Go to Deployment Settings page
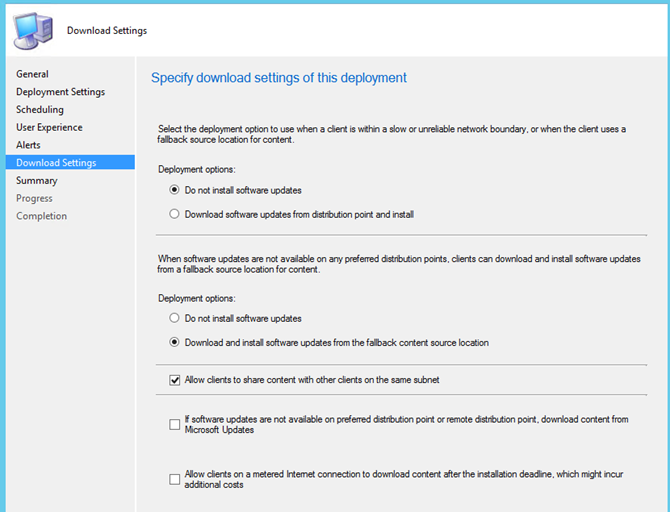Screen dimensions: 670x512 [x=60, y=92]
